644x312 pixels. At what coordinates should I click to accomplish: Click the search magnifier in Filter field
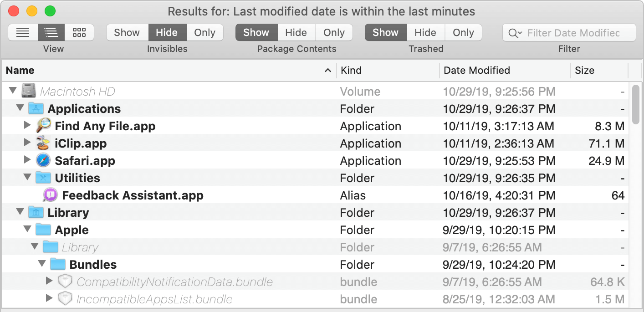[x=515, y=33]
